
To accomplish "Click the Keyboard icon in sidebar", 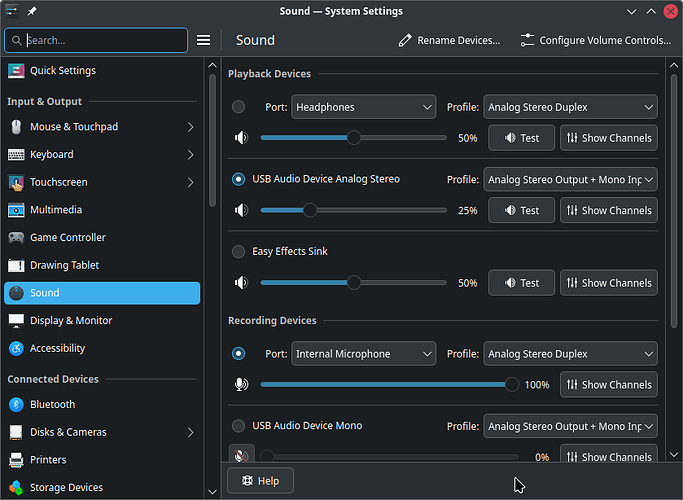I will [16, 155].
